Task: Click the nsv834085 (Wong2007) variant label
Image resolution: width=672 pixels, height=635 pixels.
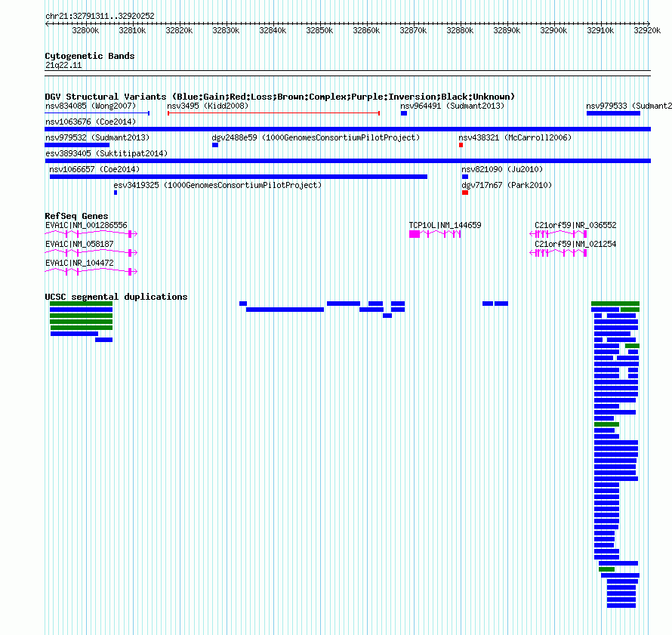Action: (91, 106)
